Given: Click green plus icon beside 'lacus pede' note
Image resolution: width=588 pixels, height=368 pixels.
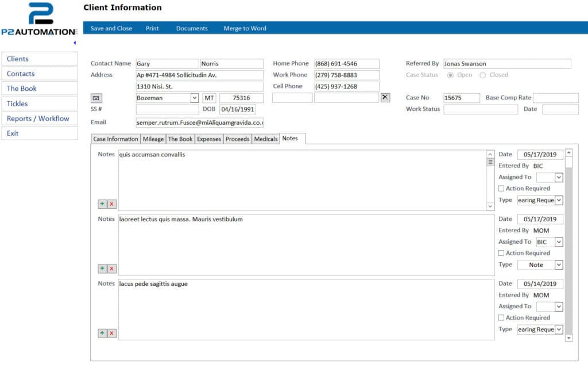Looking at the screenshot, I should (102, 333).
